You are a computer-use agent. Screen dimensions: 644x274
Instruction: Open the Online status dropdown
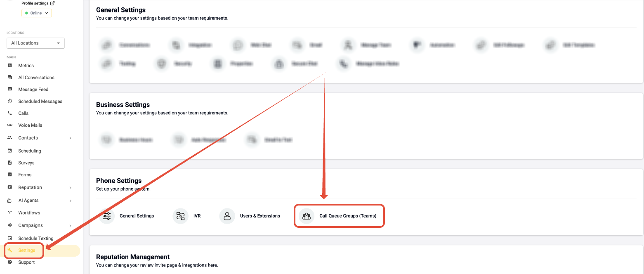(36, 13)
